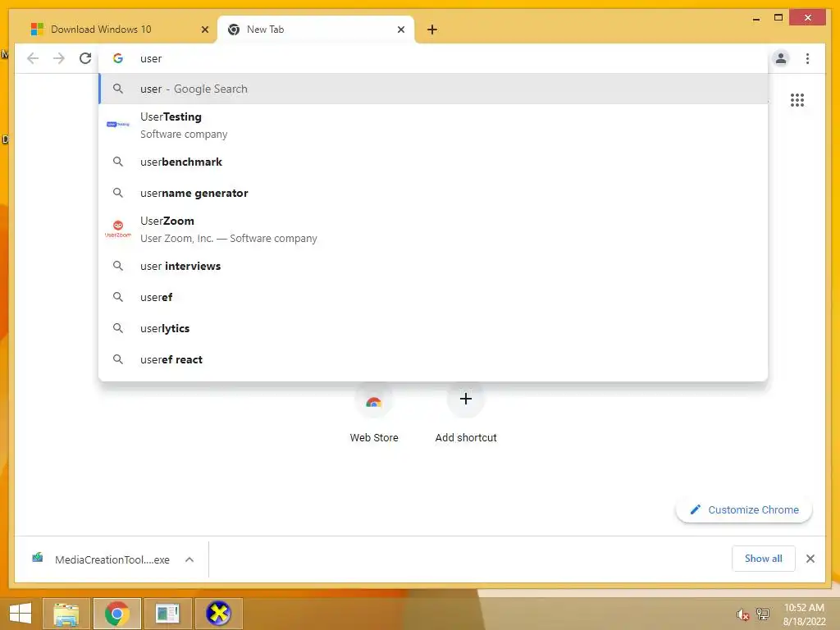Click the Chrome taskbar icon
The width and height of the screenshot is (840, 630).
click(116, 614)
